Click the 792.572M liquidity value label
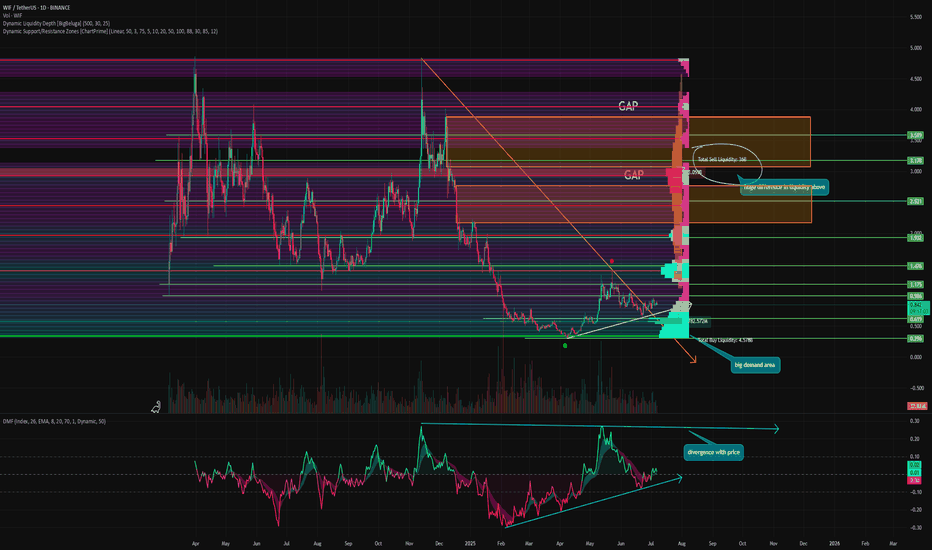Viewport: 932px width, 550px height. pos(698,321)
